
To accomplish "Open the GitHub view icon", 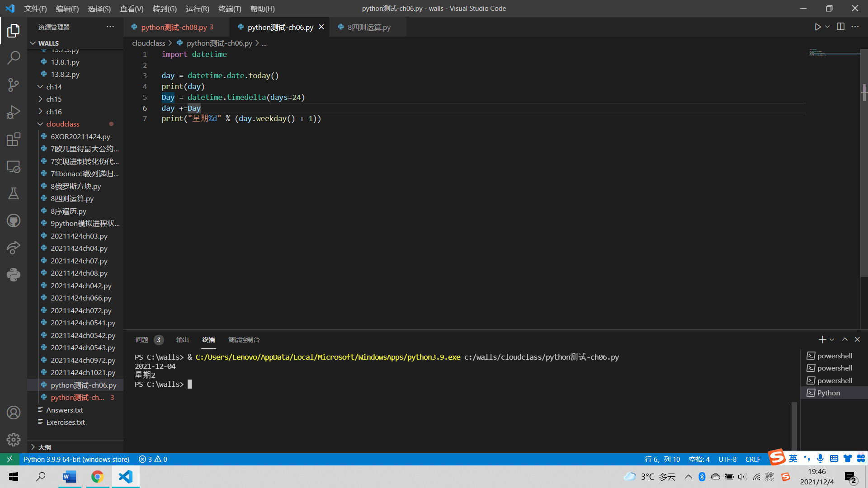I will [14, 221].
